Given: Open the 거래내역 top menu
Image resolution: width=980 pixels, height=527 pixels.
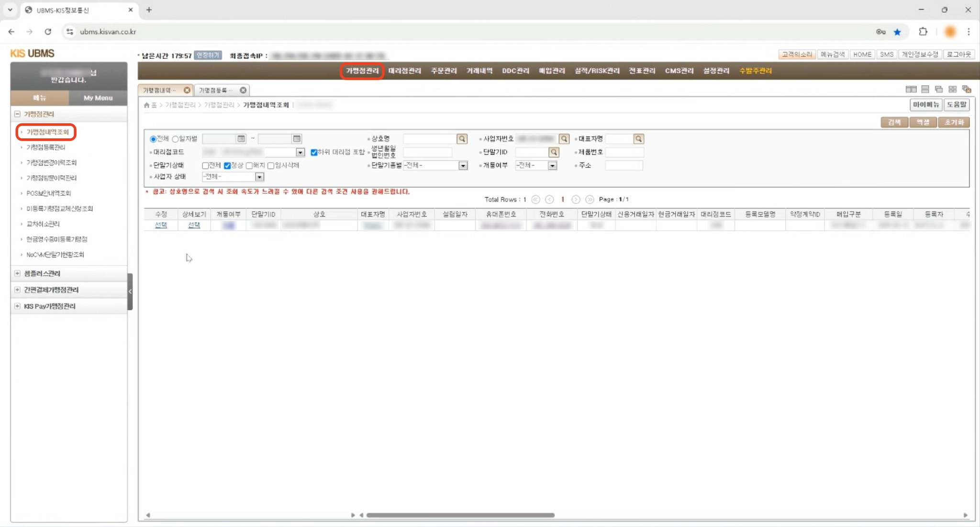Looking at the screenshot, I should coord(479,71).
